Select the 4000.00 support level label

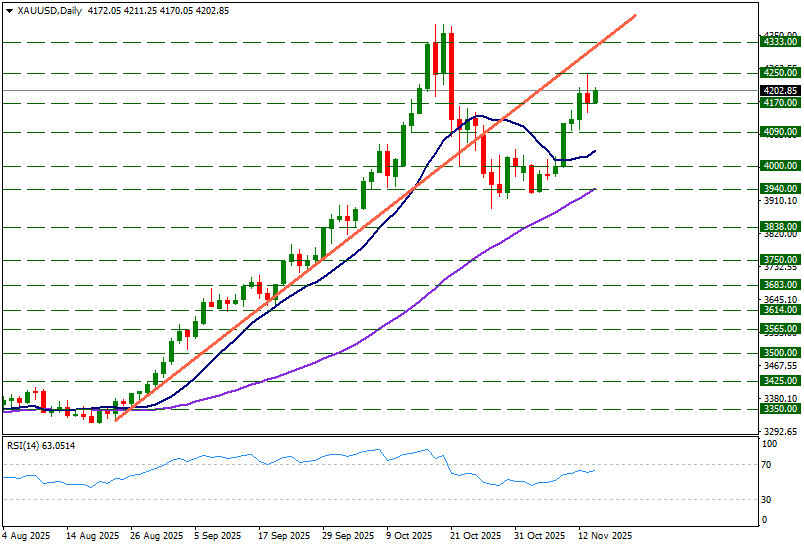click(x=779, y=166)
